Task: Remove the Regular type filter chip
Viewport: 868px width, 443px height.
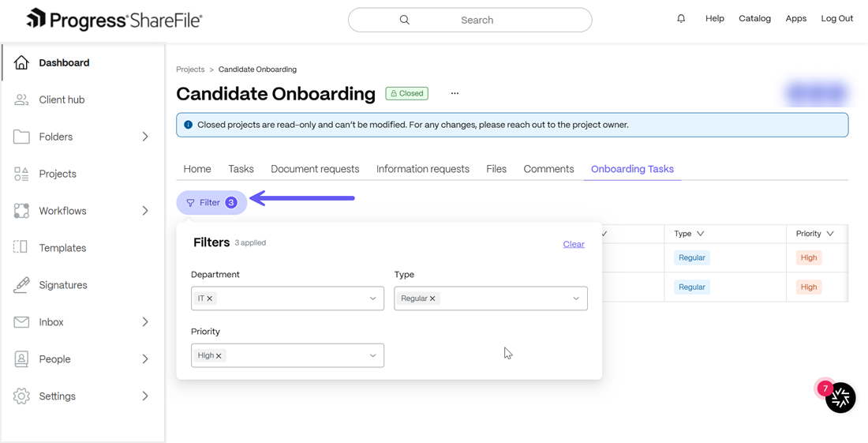Action: point(432,298)
